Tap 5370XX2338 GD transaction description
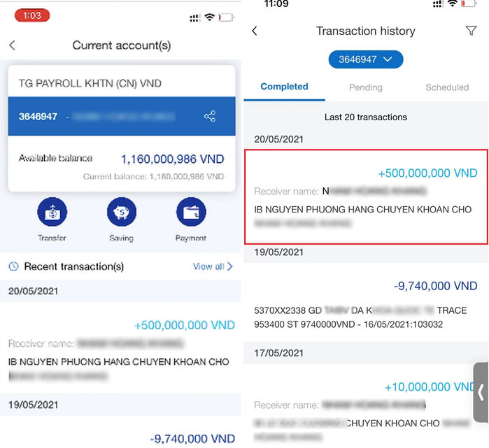Image resolution: width=489 pixels, height=448 pixels. coord(360,317)
